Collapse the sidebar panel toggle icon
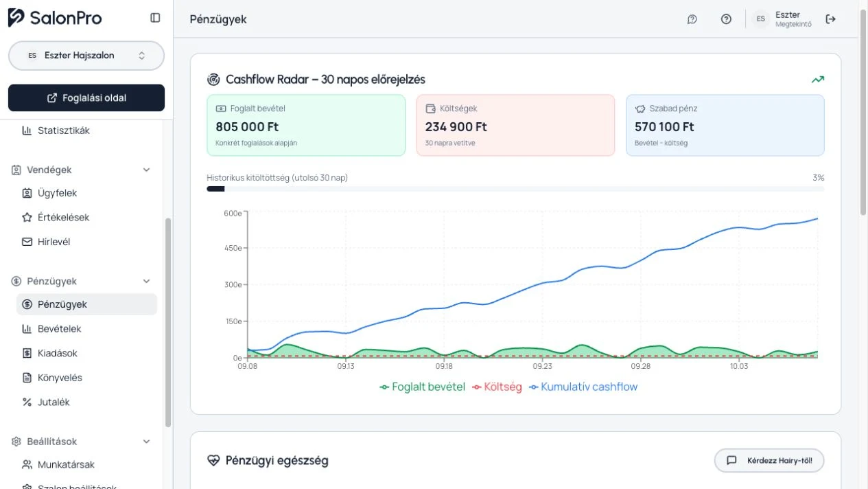Image resolution: width=868 pixels, height=489 pixels. (x=155, y=18)
